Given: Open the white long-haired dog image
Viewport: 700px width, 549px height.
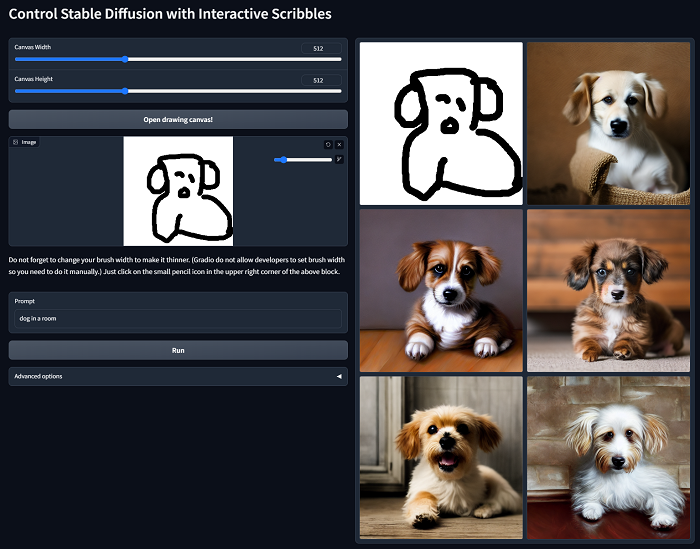Looking at the screenshot, I should click(609, 457).
